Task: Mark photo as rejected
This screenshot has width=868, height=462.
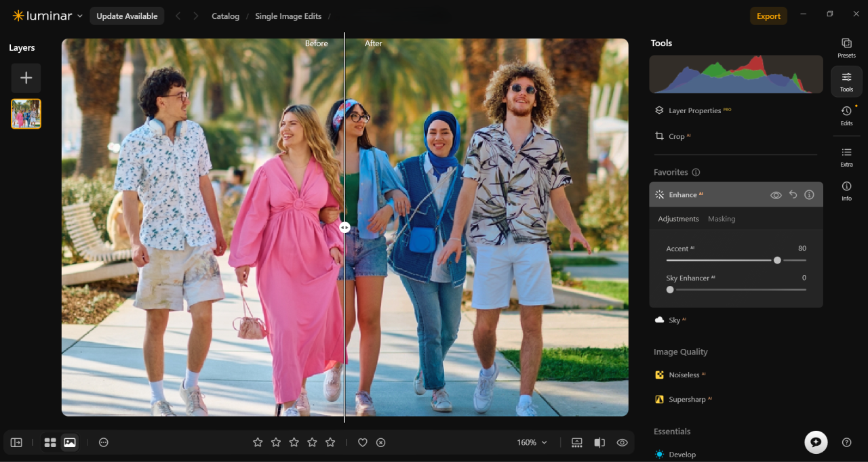Action: click(x=381, y=442)
